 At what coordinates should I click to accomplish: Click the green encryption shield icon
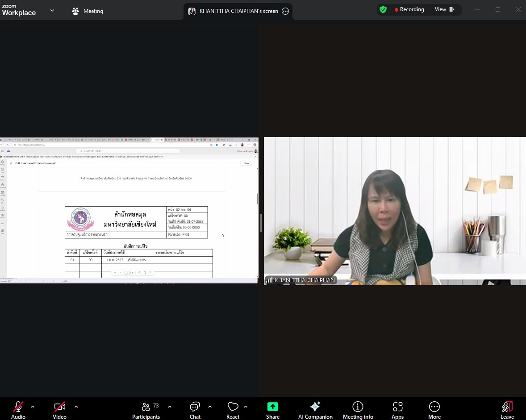click(x=383, y=9)
